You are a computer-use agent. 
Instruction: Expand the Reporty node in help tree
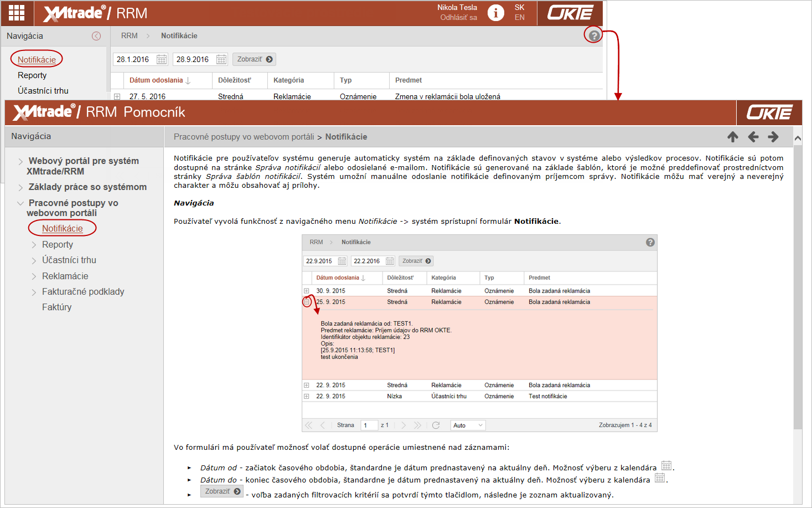click(34, 245)
